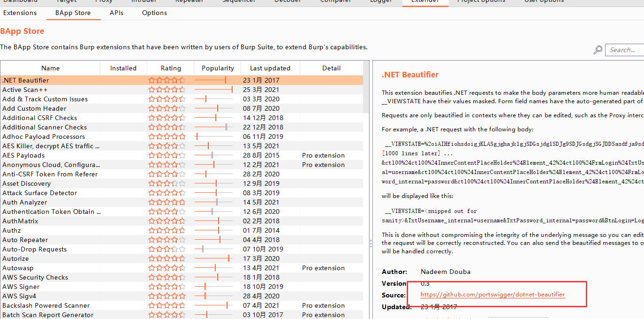Image resolution: width=644 pixels, height=319 pixels.
Task: Select Anonymous Cloud, Configura... row
Action: 182,165
